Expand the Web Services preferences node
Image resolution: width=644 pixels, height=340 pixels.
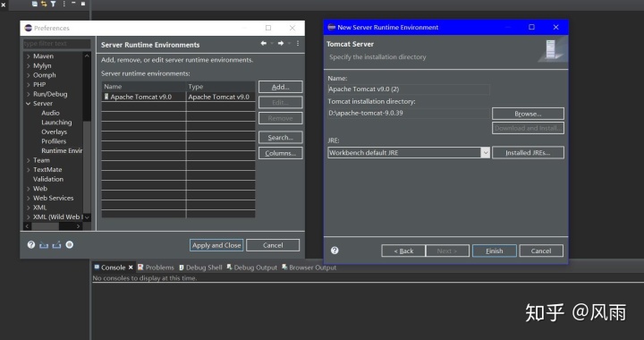click(x=29, y=198)
